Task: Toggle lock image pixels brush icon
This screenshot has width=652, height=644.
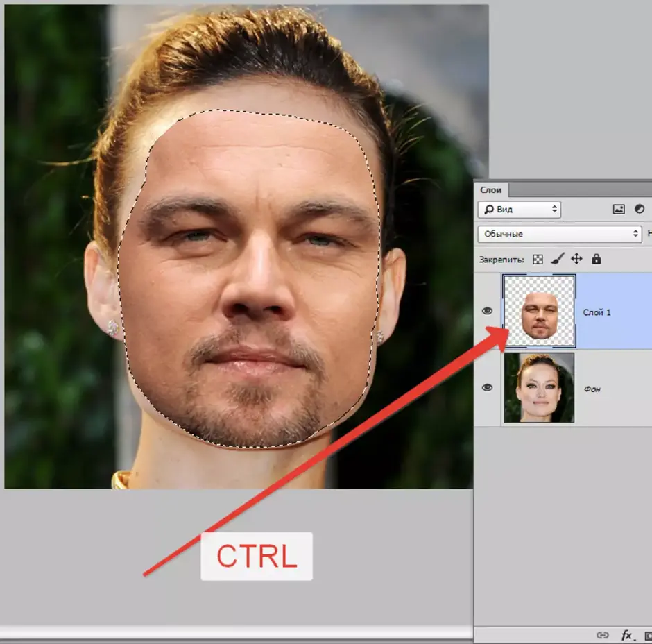Action: [557, 259]
